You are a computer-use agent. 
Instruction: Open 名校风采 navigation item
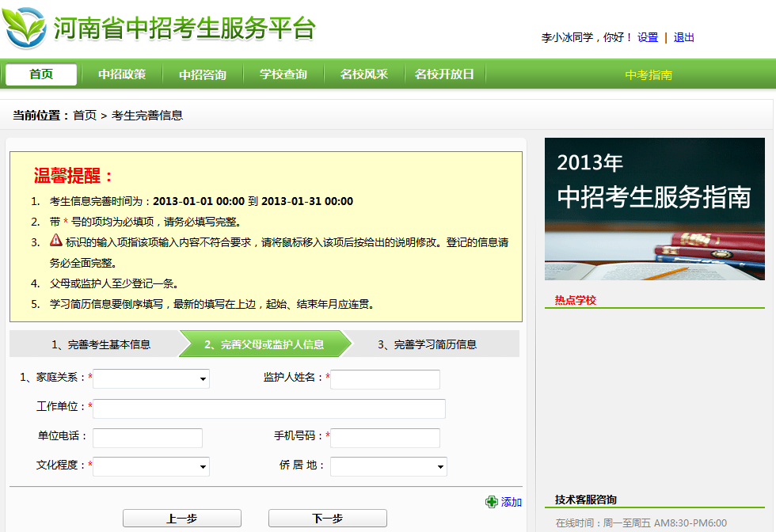(364, 74)
